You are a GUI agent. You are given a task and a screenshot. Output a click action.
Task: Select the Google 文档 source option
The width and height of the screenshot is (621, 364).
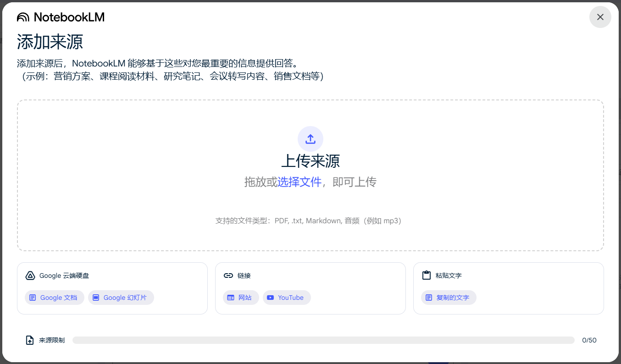(54, 298)
